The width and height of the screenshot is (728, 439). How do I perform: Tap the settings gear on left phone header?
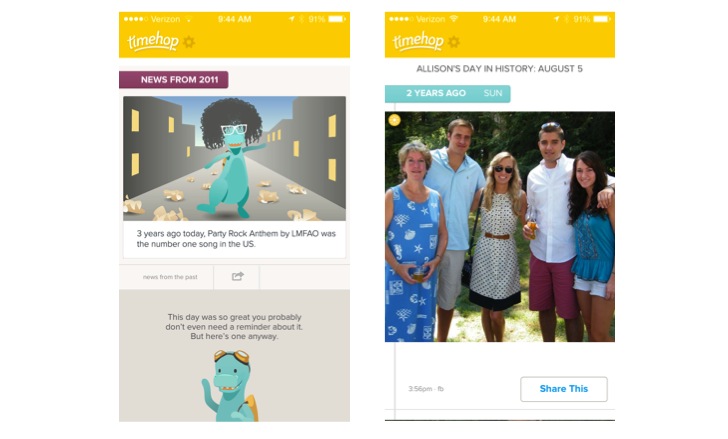pos(189,42)
